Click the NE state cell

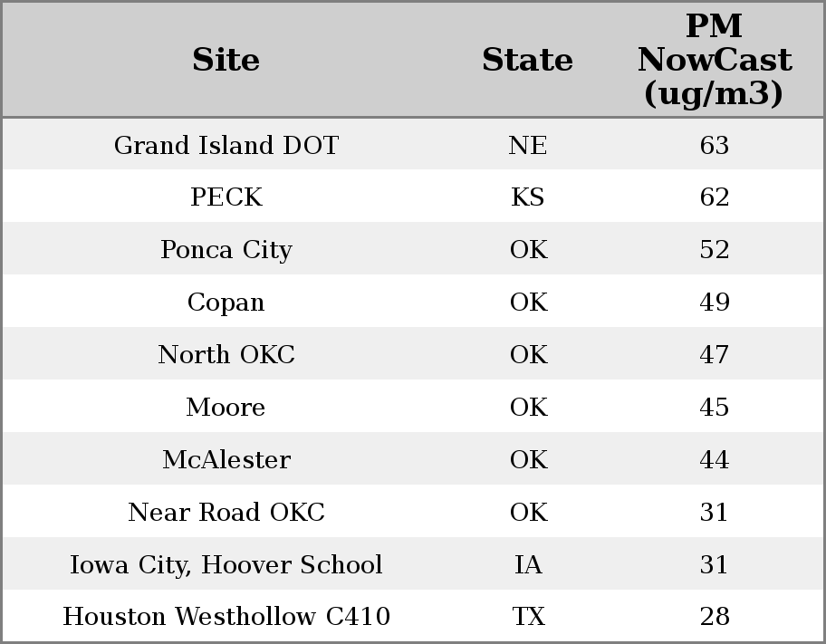527,145
